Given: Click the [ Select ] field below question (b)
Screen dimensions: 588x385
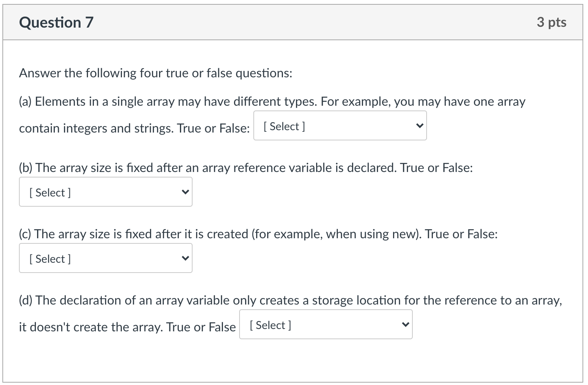Looking at the screenshot, I should click(49, 192).
